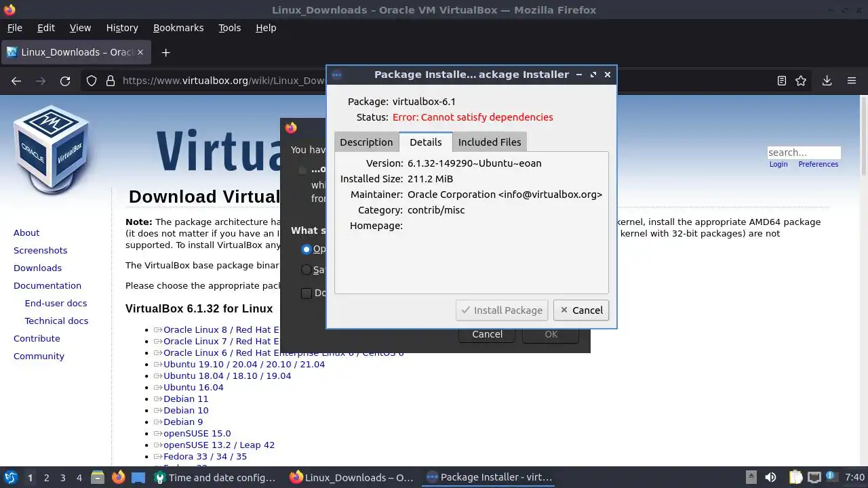This screenshot has height=488, width=868.
Task: Open the tracking protection shield icon
Action: click(x=92, y=81)
